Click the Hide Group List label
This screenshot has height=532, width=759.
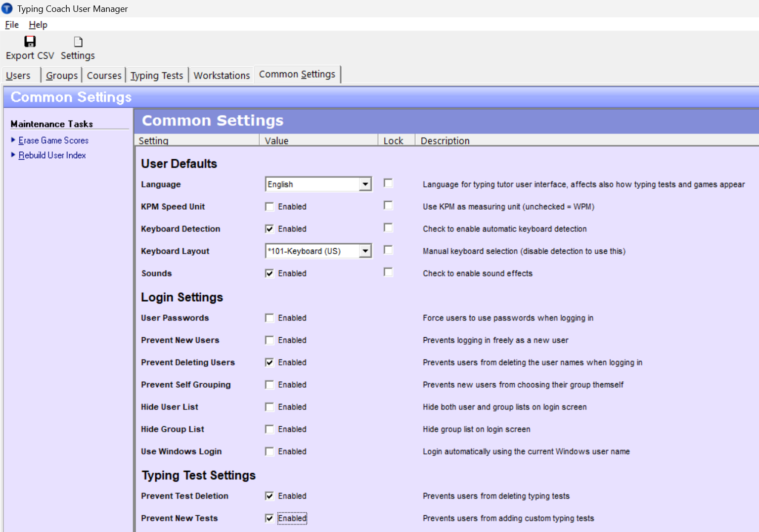(x=173, y=429)
